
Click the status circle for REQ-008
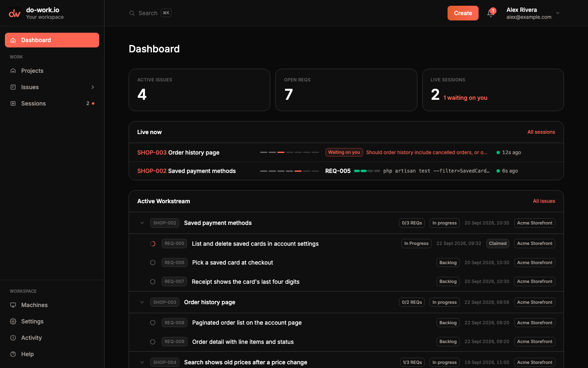[153, 323]
